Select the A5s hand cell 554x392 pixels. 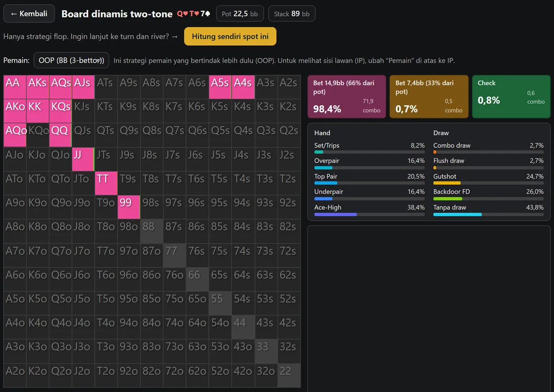coord(220,87)
